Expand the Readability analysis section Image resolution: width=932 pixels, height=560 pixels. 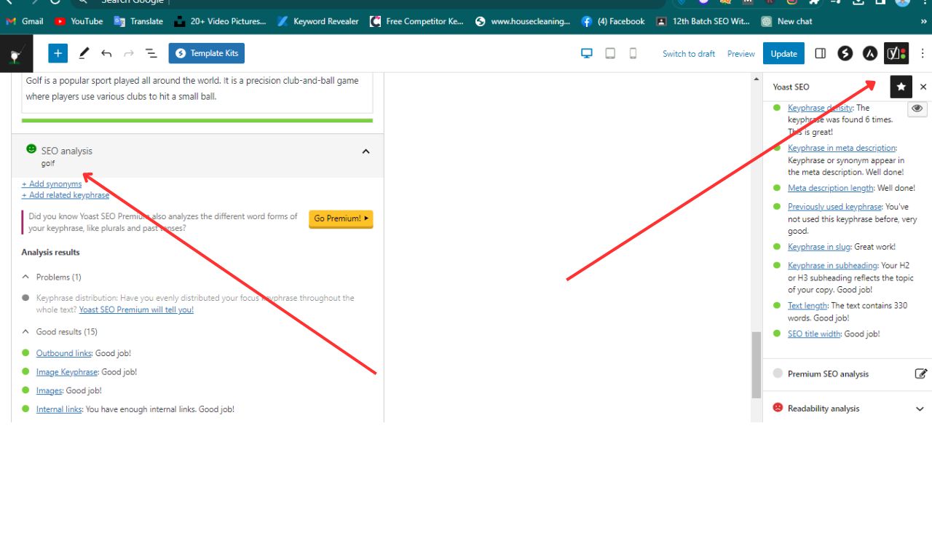pos(920,409)
